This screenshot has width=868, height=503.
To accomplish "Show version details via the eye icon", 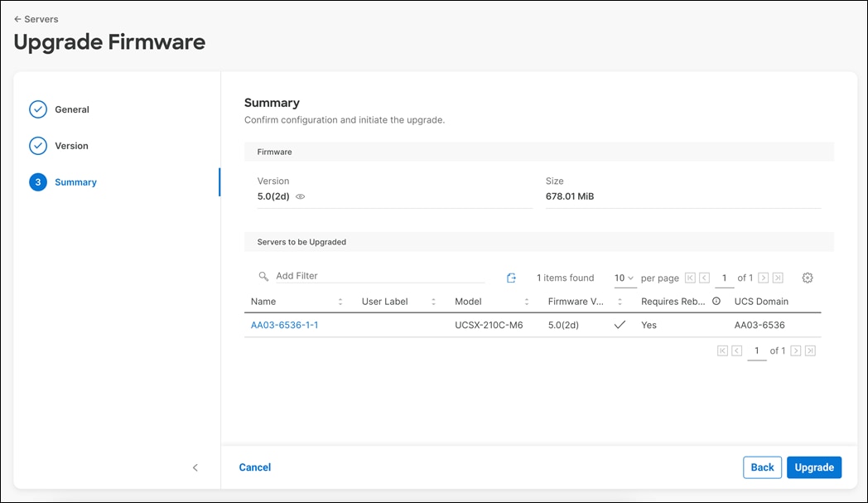I will coord(300,196).
